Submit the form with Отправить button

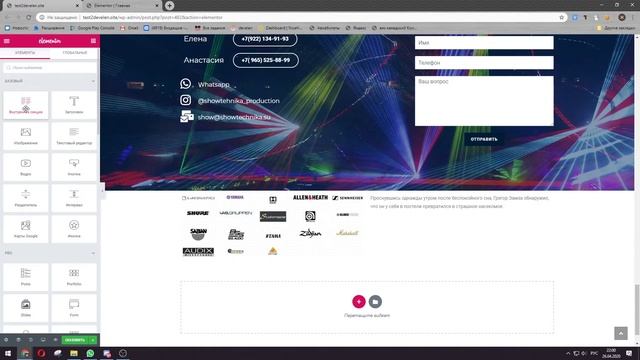484,140
